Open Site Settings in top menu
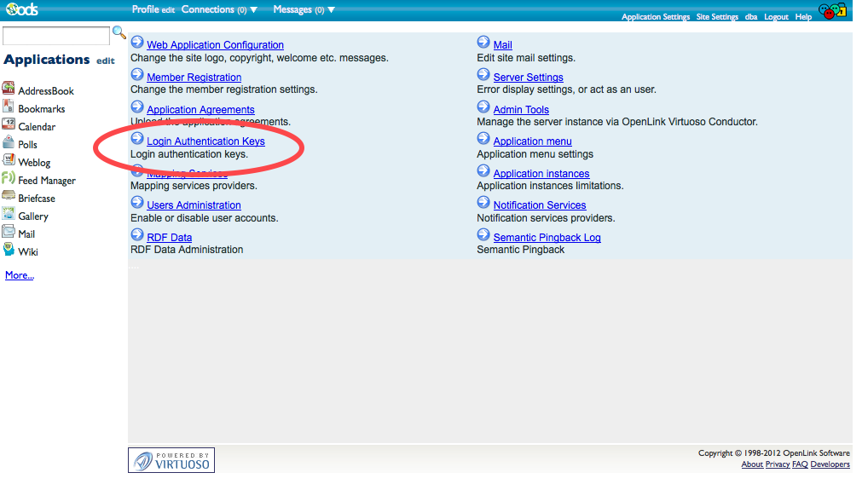Screen dimensions: 868x490 pos(717,17)
